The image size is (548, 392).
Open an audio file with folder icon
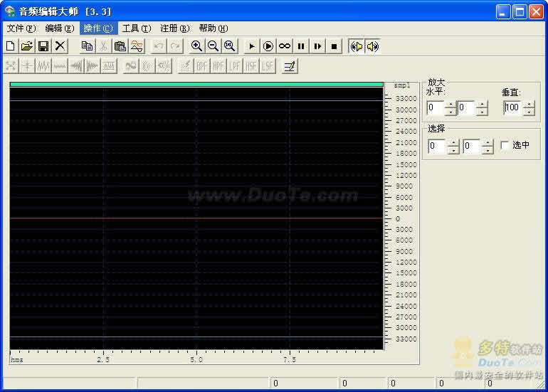(27, 46)
